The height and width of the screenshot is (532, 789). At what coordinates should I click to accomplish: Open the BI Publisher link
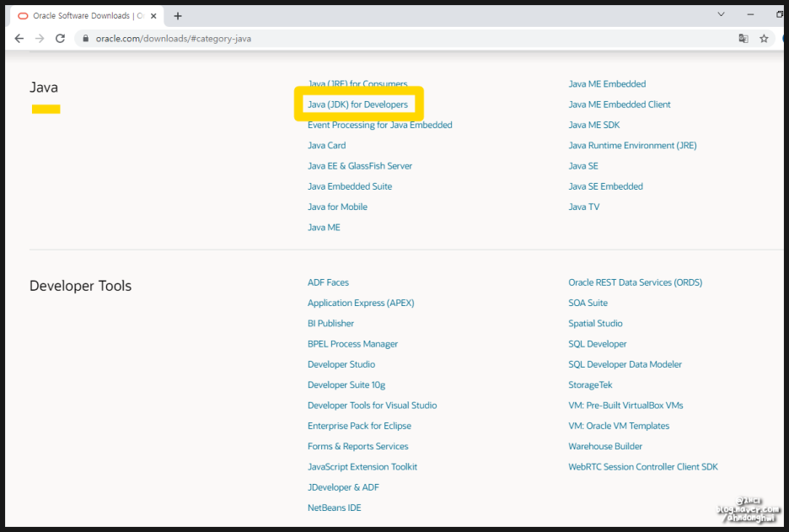(x=330, y=324)
